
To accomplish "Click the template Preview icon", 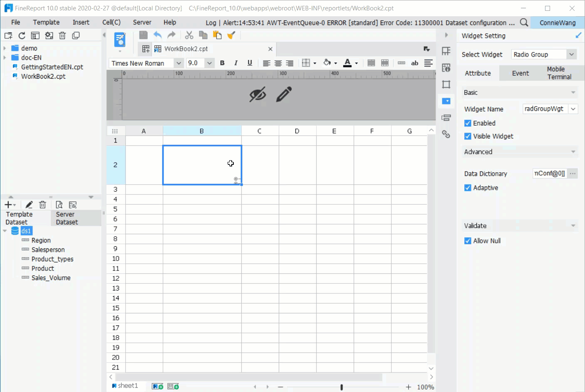I will (120, 40).
